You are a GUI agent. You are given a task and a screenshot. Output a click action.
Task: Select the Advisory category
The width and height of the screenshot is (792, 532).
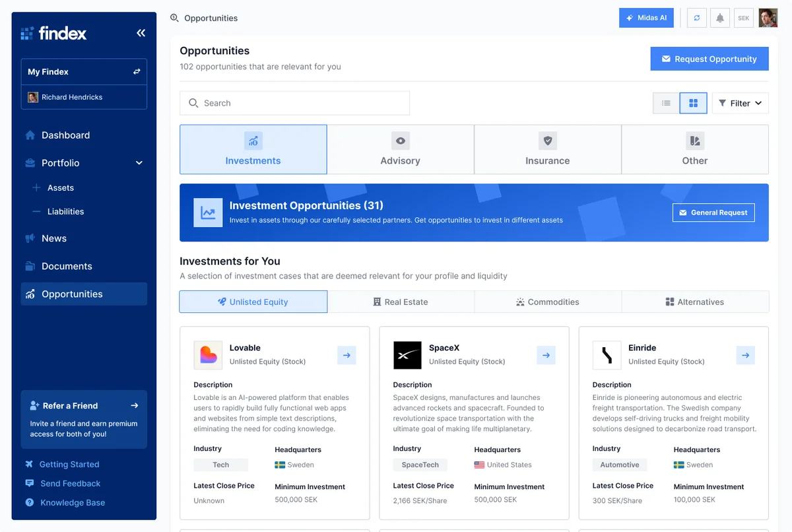[400, 149]
